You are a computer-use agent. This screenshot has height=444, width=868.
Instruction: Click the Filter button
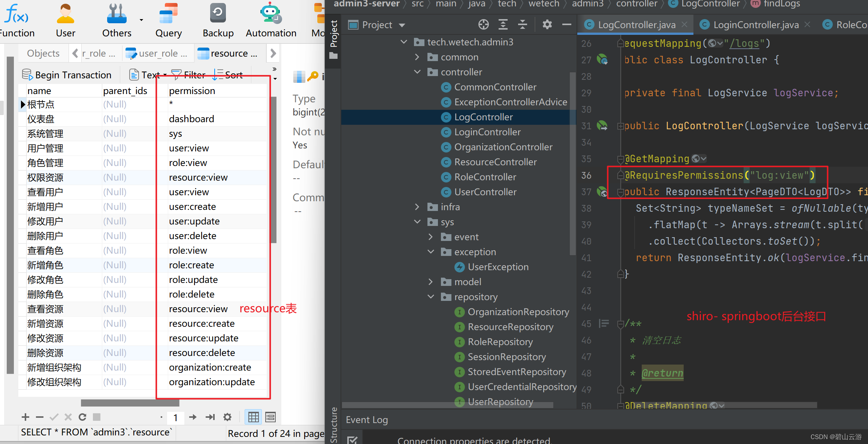point(188,75)
